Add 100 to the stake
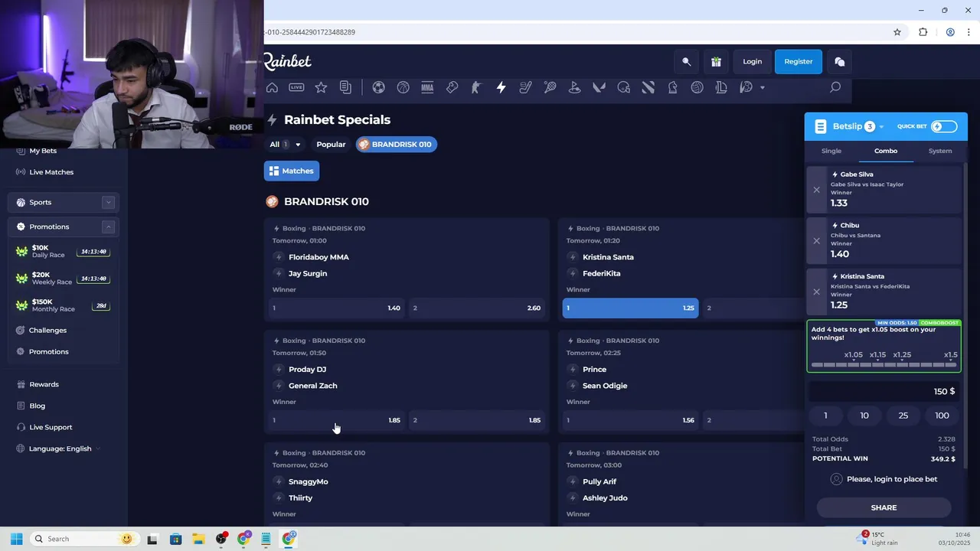Screen dimensions: 980x551 [942, 416]
